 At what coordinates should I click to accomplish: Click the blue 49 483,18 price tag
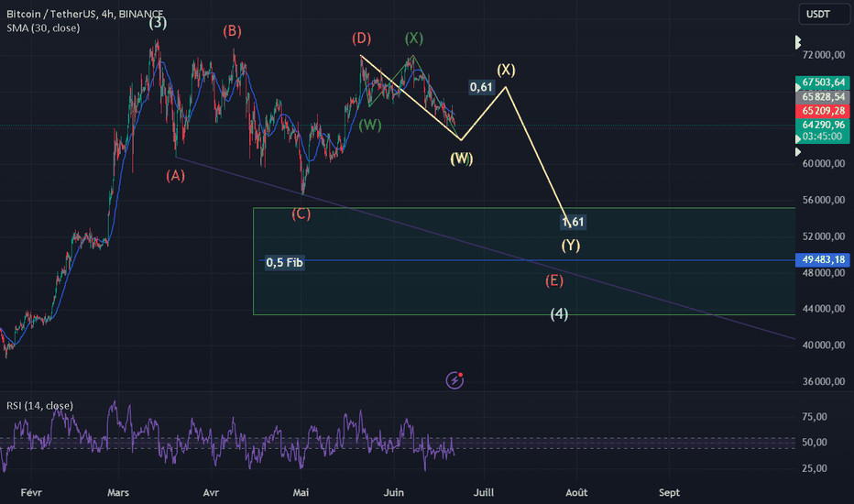823,260
